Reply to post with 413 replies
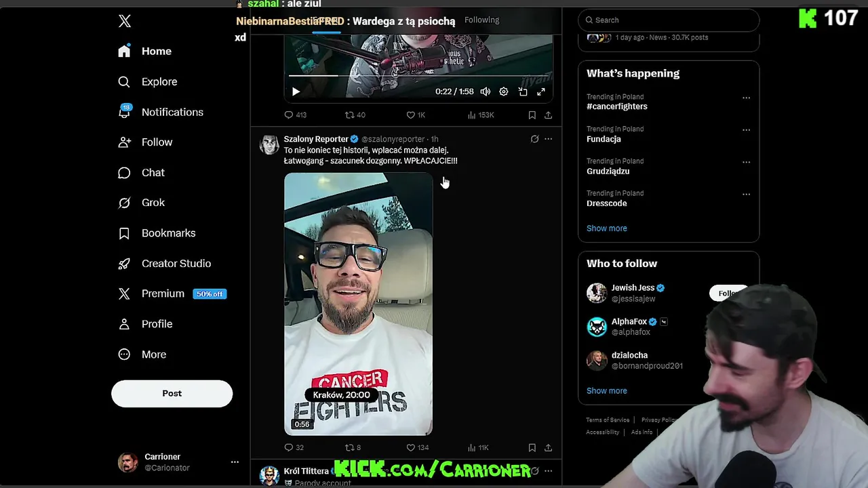The image size is (868, 488). point(295,115)
